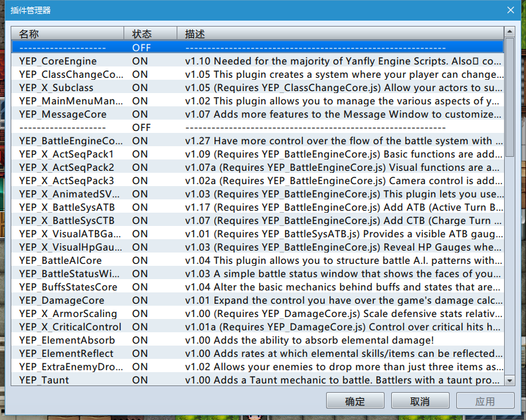Select the YEP_ExtraEnemyDro... plugin row
This screenshot has width=526, height=420.
(x=258, y=367)
